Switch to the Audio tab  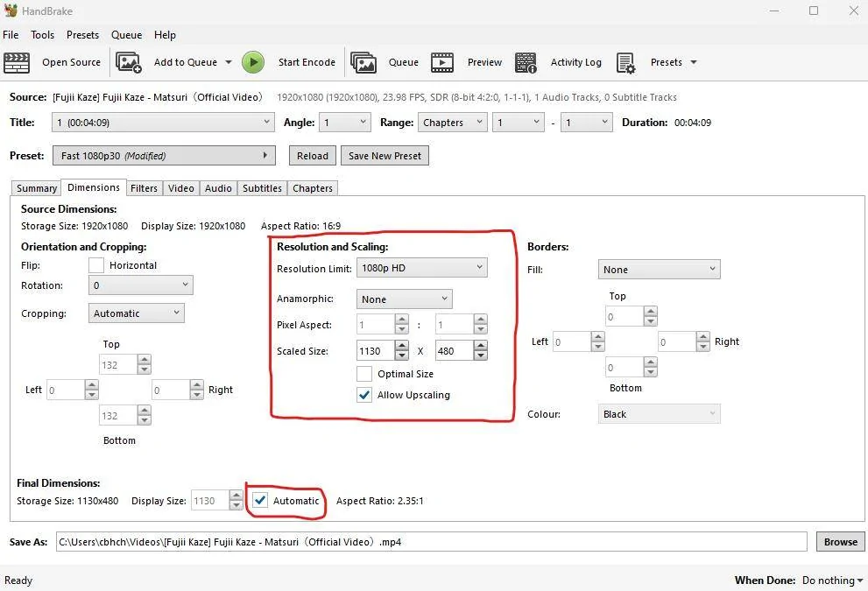[x=218, y=188]
